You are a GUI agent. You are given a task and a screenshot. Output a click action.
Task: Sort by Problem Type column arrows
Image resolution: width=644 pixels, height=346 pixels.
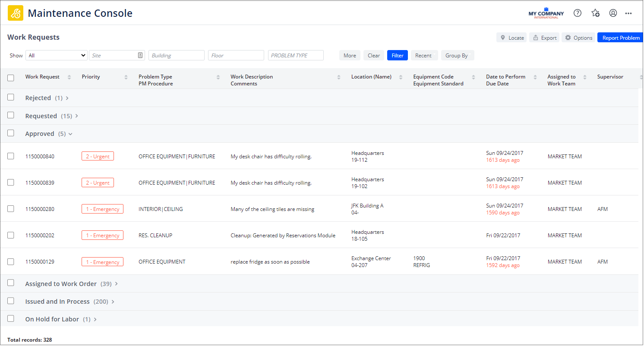tap(218, 77)
